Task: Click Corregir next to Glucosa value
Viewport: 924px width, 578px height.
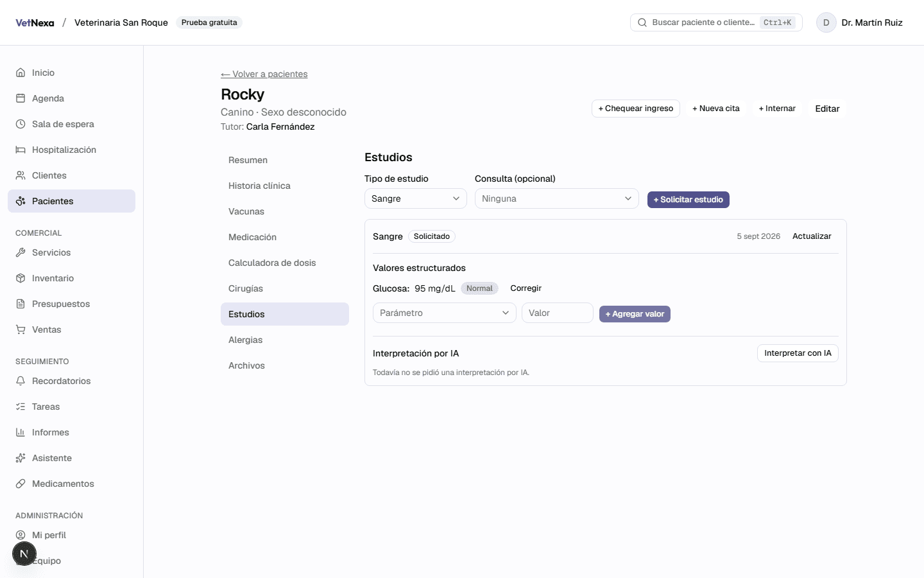Action: click(526, 288)
